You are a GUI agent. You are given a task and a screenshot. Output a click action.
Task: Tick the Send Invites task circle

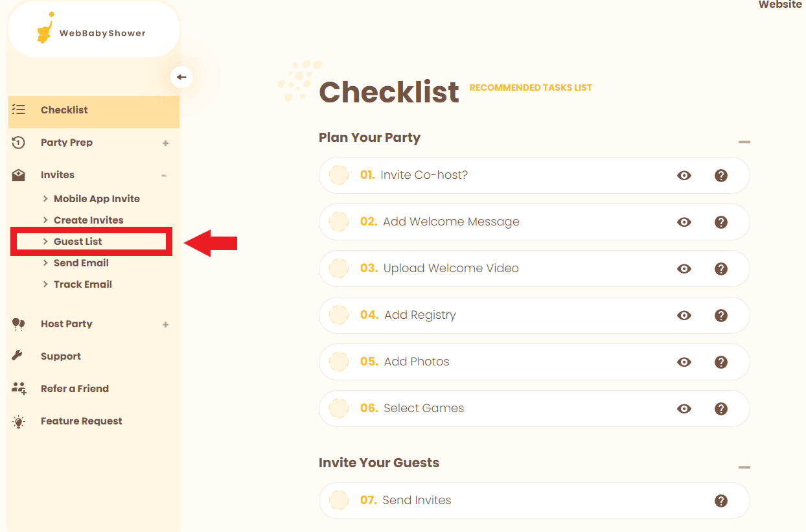tap(339, 500)
